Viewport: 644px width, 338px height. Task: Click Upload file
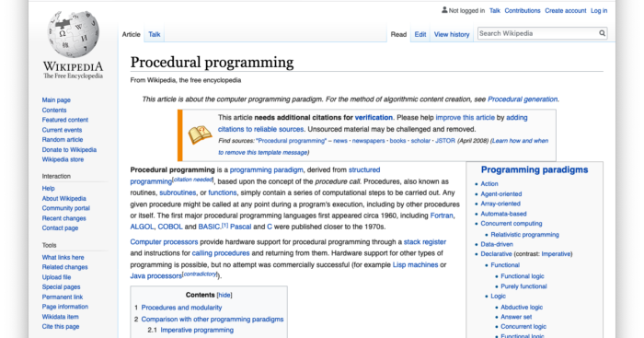(x=56, y=277)
